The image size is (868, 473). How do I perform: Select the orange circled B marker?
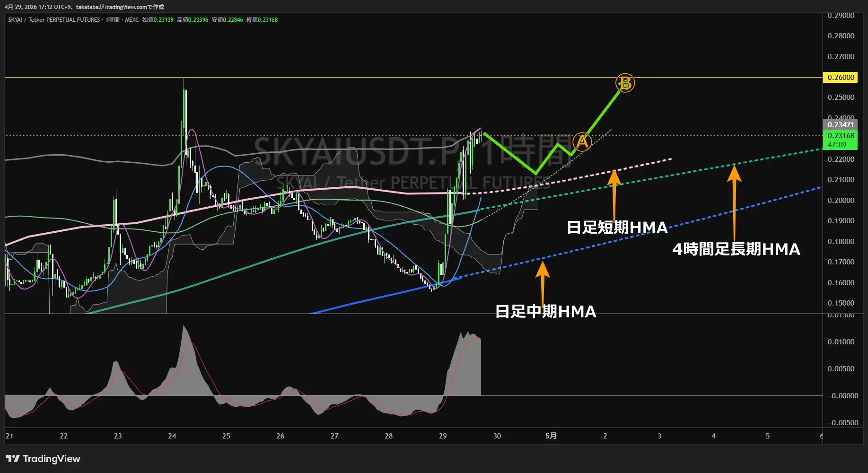[x=625, y=83]
